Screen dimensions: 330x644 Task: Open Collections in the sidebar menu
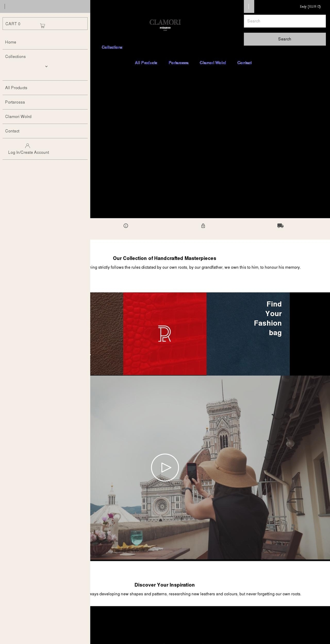click(x=15, y=57)
